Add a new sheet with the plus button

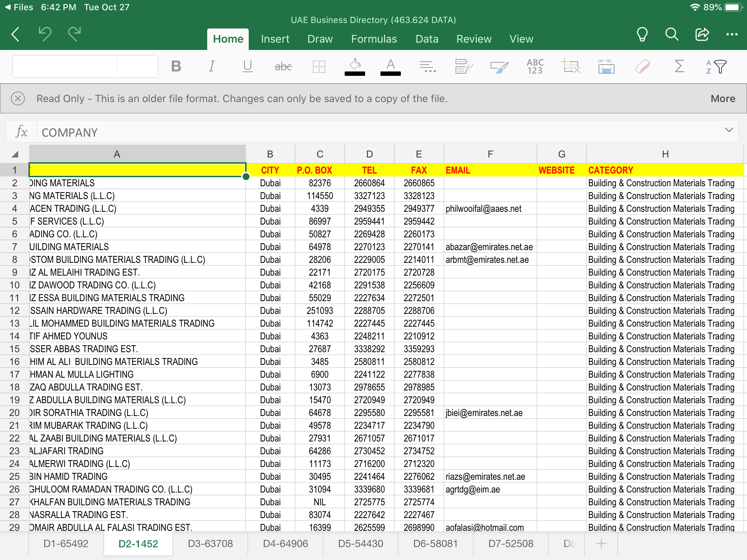tap(600, 543)
